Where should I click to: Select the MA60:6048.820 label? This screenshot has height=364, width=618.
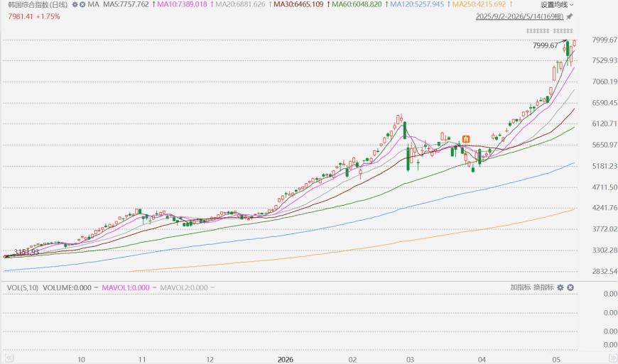(x=357, y=5)
